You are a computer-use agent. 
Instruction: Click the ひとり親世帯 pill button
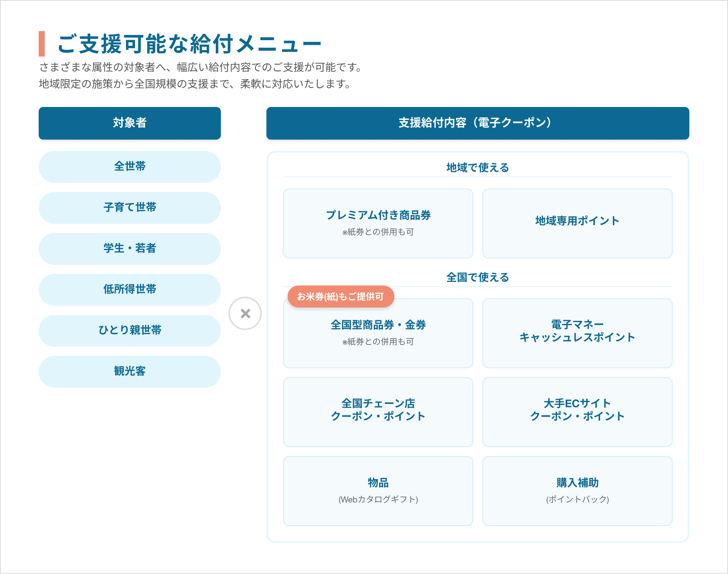pos(129,330)
